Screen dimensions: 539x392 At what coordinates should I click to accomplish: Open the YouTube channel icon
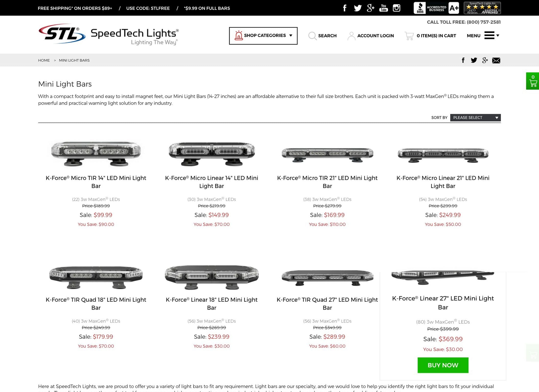tap(384, 8)
